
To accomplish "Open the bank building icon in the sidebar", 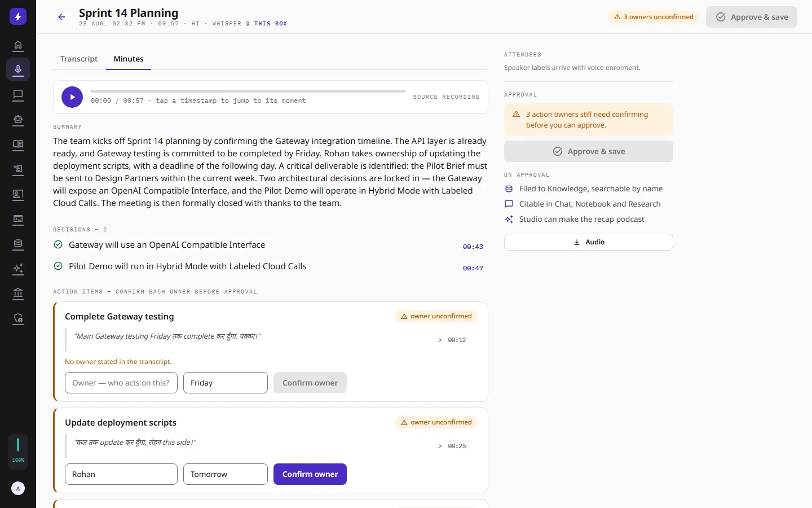I will [18, 294].
